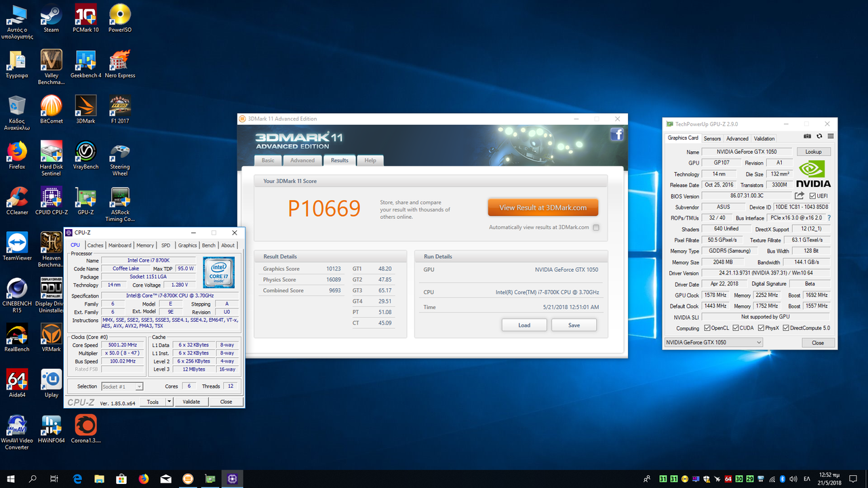Screen dimensions: 868x488
Task: Open the SPD tab in CPU-Z
Action: (x=165, y=245)
